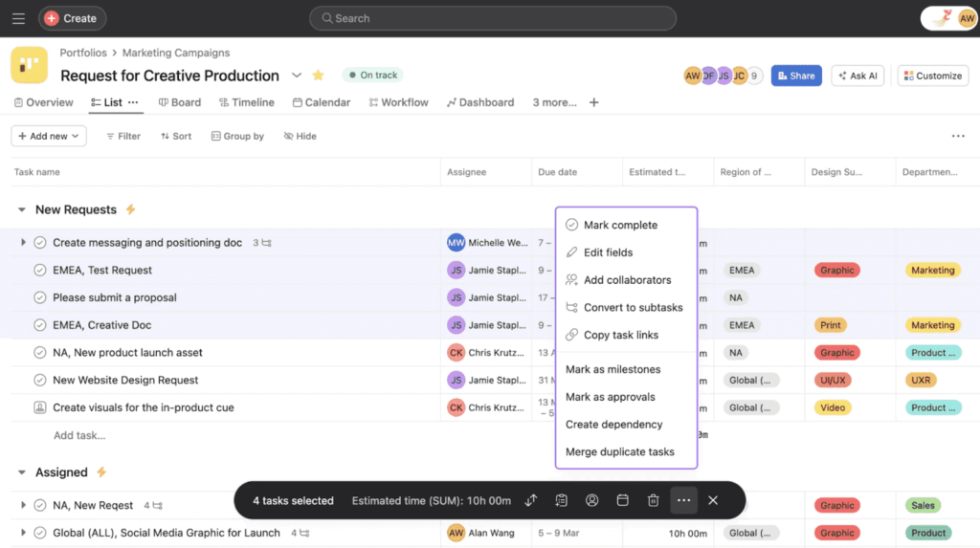
Task: Click the calendar icon in selection bar
Action: pyautogui.click(x=622, y=500)
